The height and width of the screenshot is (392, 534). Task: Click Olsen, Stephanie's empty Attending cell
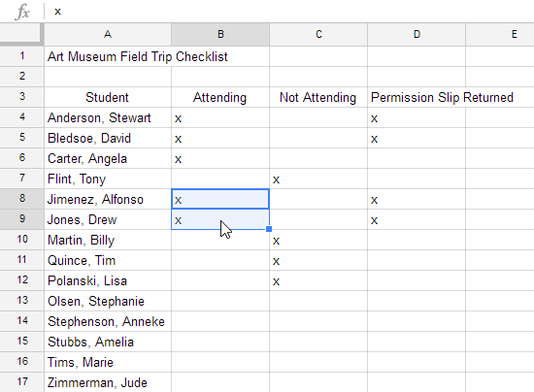[x=220, y=301]
